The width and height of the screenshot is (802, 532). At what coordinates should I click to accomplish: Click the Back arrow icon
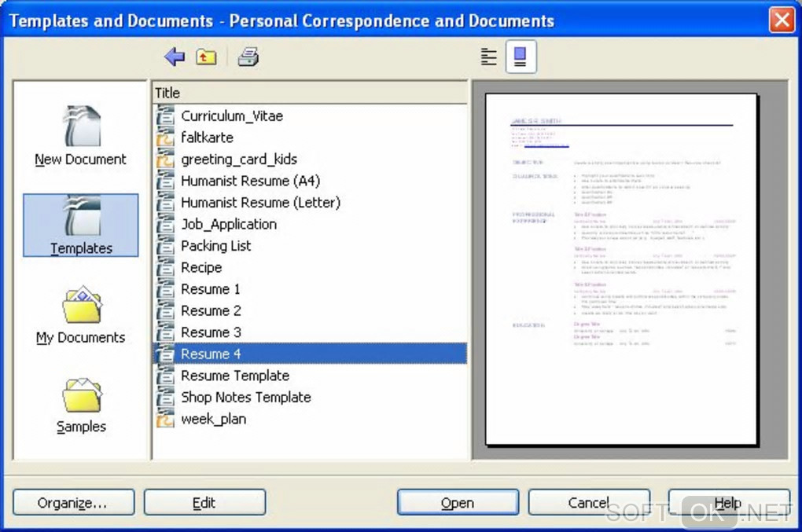175,57
